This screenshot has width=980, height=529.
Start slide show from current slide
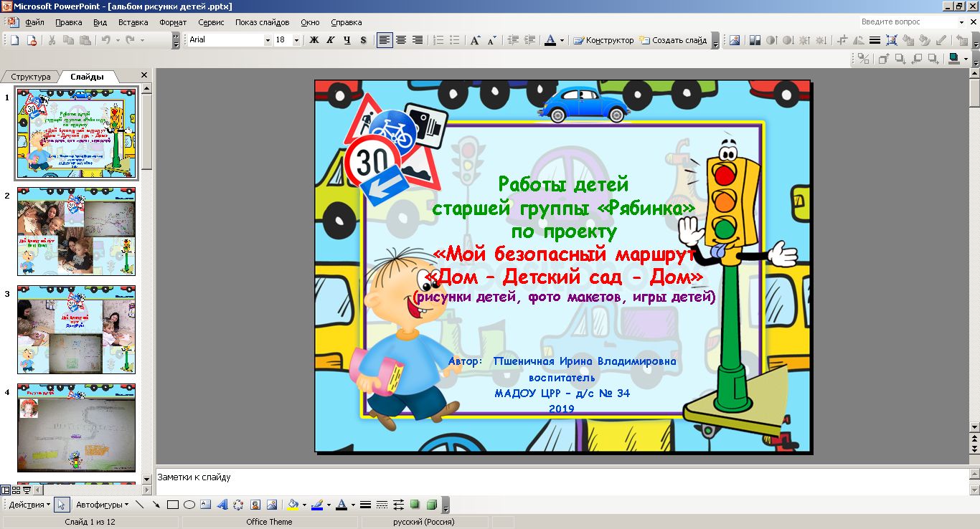[x=27, y=490]
